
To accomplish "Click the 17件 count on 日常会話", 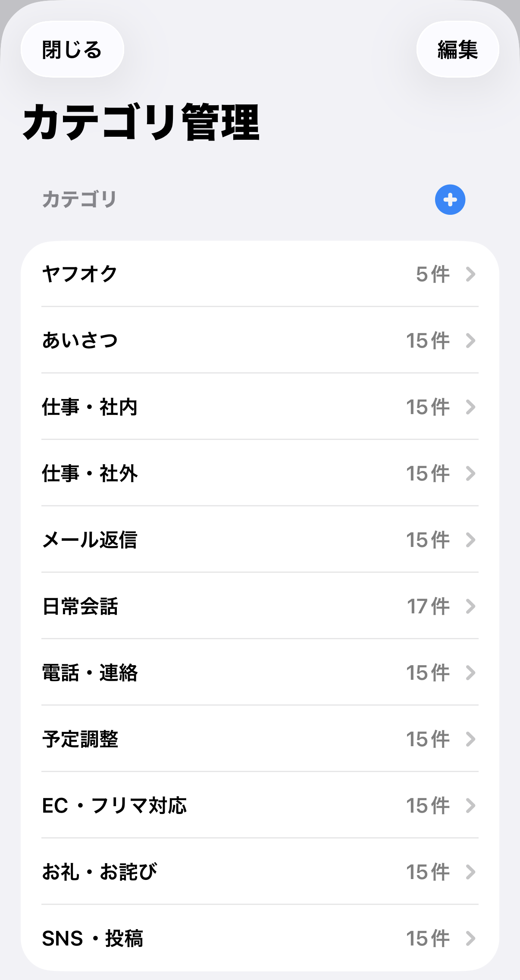I will 428,606.
